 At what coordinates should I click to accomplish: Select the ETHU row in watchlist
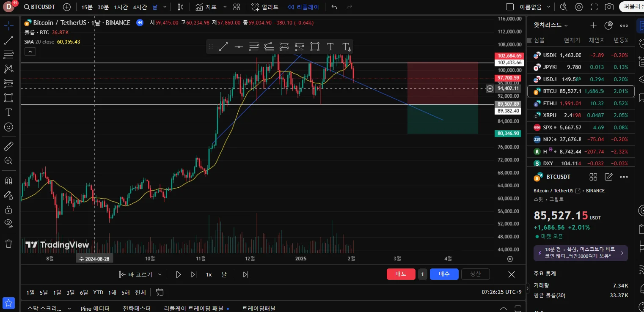click(x=581, y=103)
